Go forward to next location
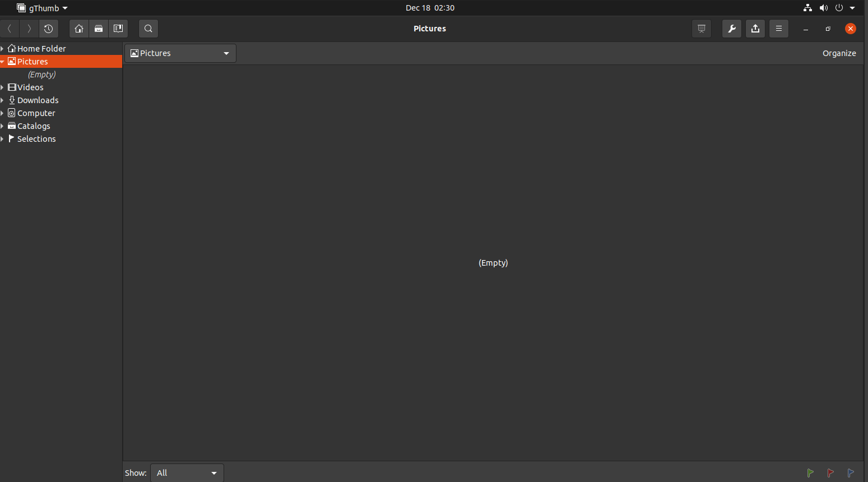 click(x=29, y=29)
